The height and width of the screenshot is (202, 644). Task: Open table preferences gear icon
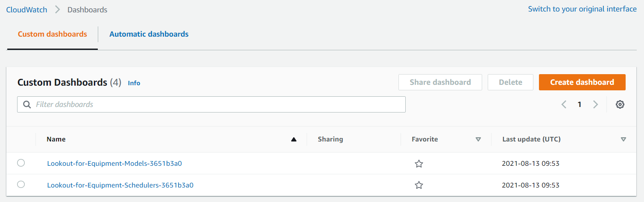point(620,104)
